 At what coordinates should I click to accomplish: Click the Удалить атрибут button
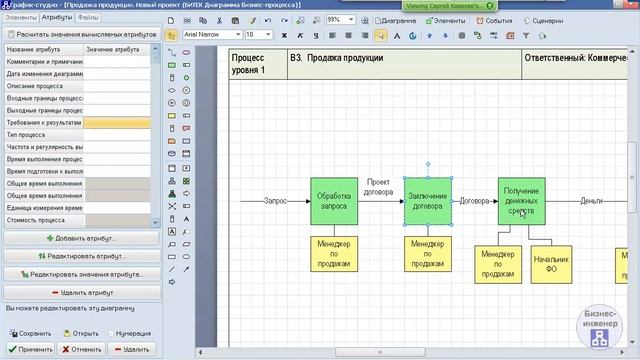(x=82, y=293)
